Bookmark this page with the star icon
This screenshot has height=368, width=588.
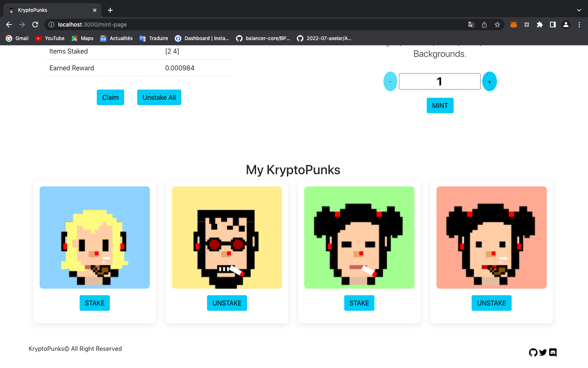coord(497,25)
